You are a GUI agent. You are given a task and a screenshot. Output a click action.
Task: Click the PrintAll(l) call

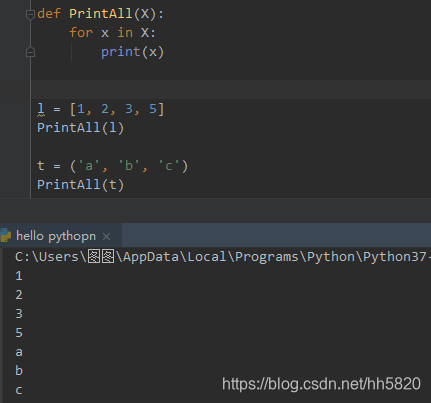tap(80, 128)
